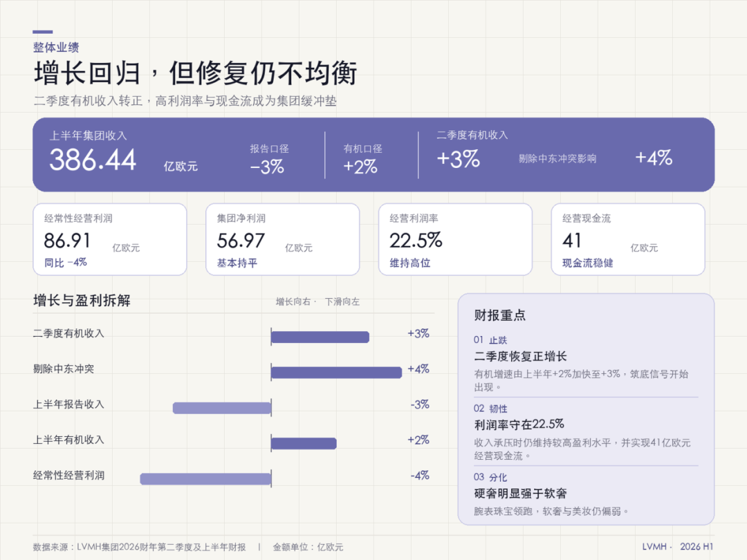Screen dimensions: 747x560
Task: Click the LVMH · 2026 H1 footer tag
Action: click(x=677, y=547)
